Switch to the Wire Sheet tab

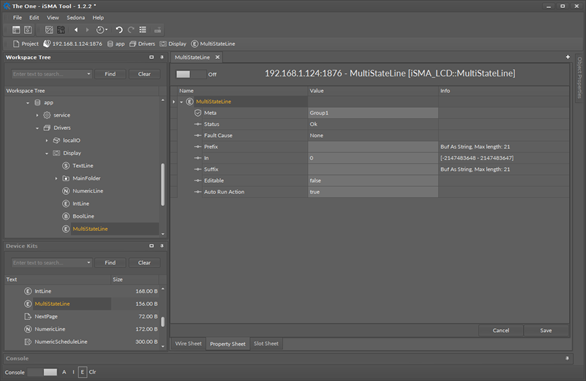tap(188, 344)
